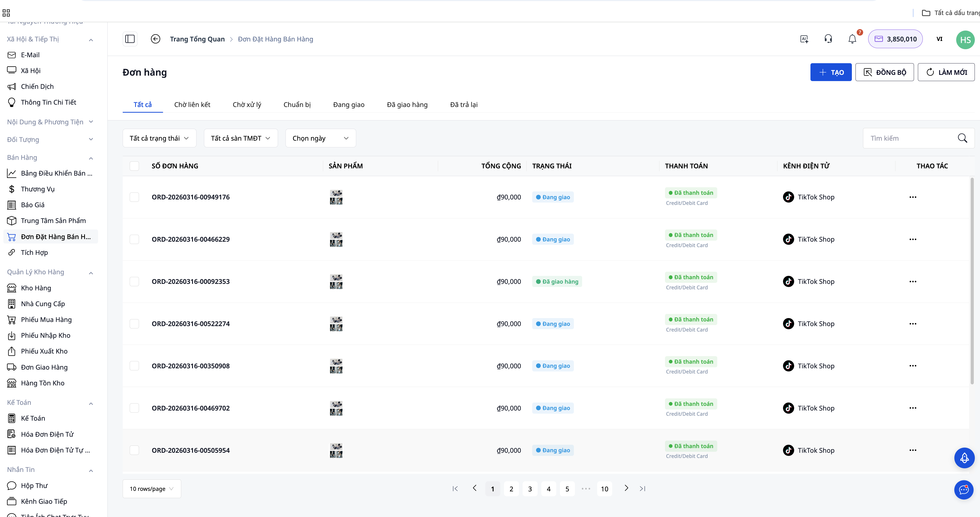
Task: Click the search magnifier icon
Action: point(962,138)
